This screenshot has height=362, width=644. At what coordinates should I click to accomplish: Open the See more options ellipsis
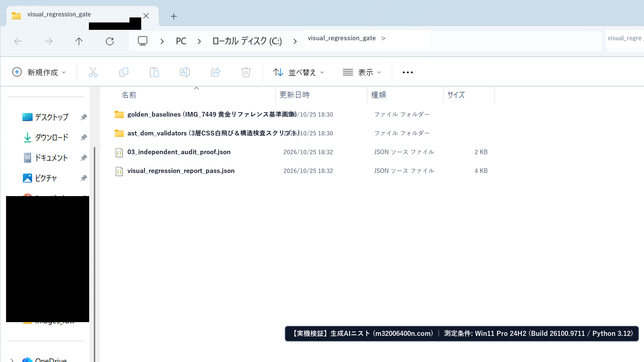(408, 72)
